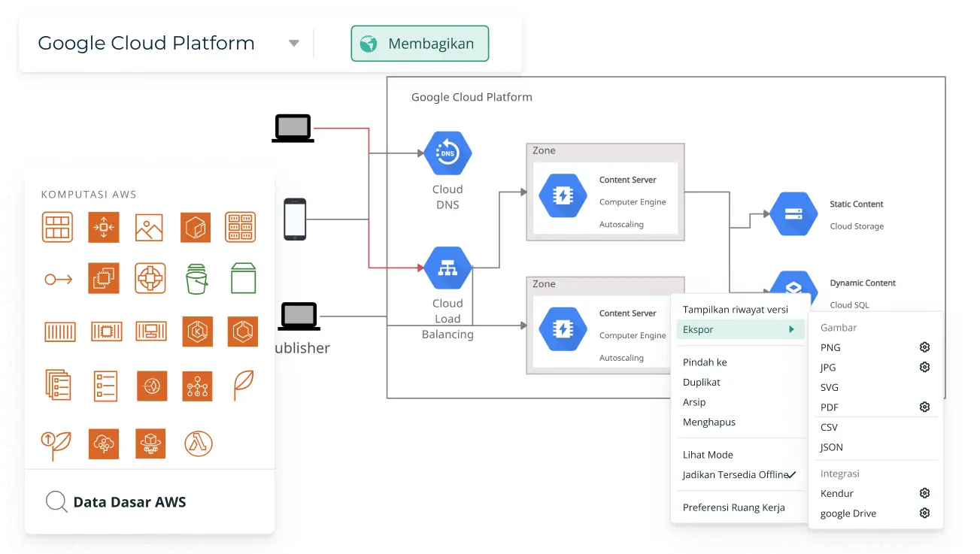Export as SVG from submenu
Image resolution: width=980 pixels, height=554 pixels.
830,387
